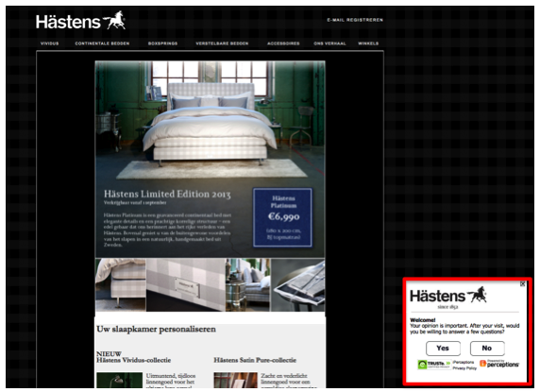Open the ONS VERHAAL menu item
This screenshot has height=392, width=540.
click(329, 43)
